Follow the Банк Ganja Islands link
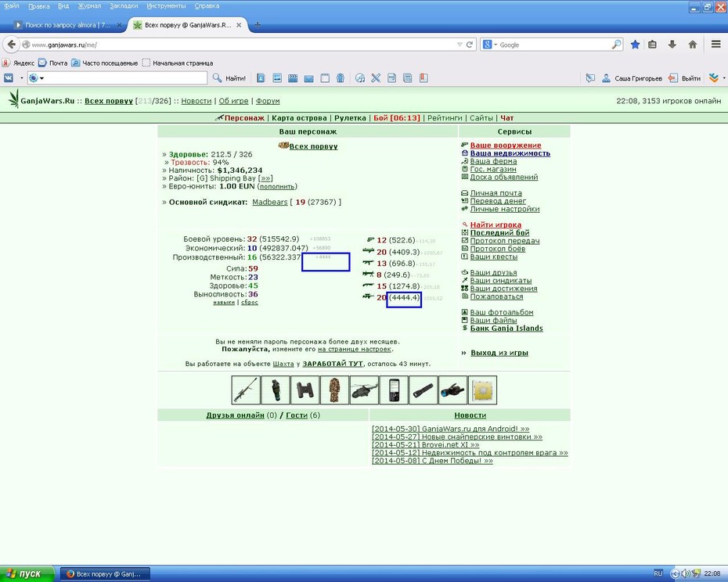 (x=506, y=328)
